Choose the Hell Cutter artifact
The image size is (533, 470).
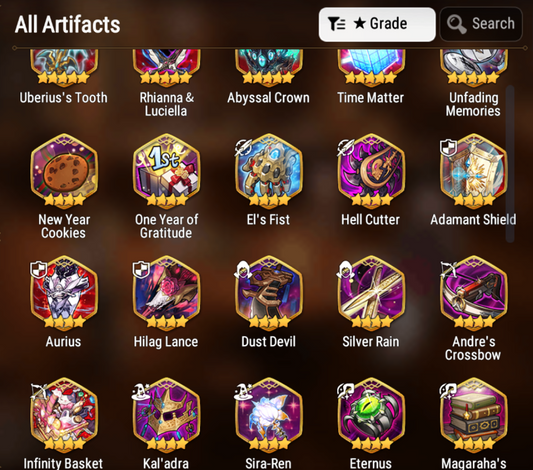click(371, 171)
